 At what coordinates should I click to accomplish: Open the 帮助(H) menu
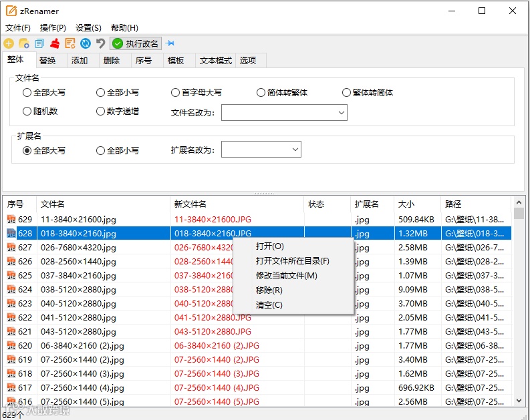click(x=124, y=27)
